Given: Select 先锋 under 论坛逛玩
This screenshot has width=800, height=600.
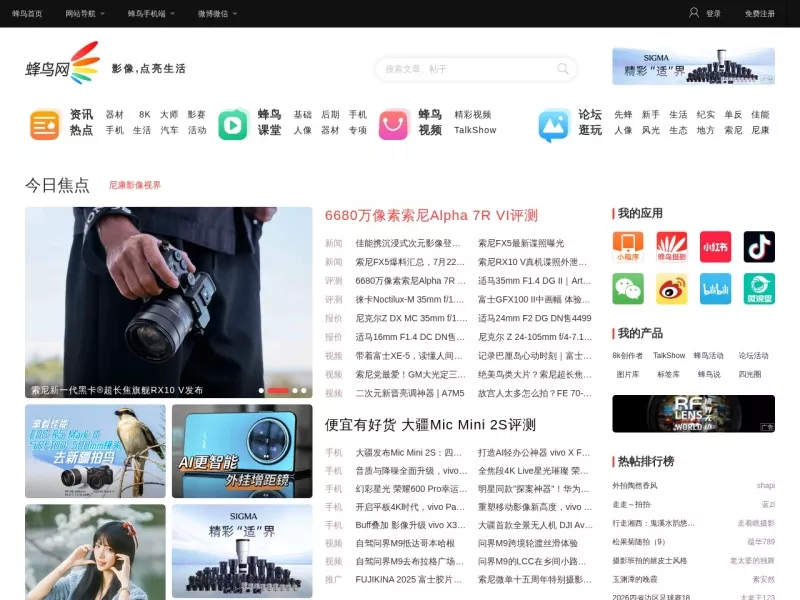Looking at the screenshot, I should (623, 115).
